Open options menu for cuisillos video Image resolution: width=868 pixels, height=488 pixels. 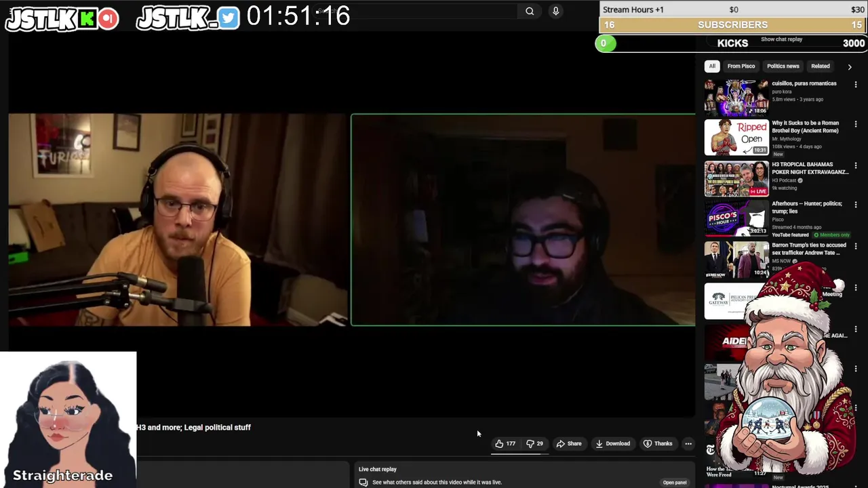point(856,85)
